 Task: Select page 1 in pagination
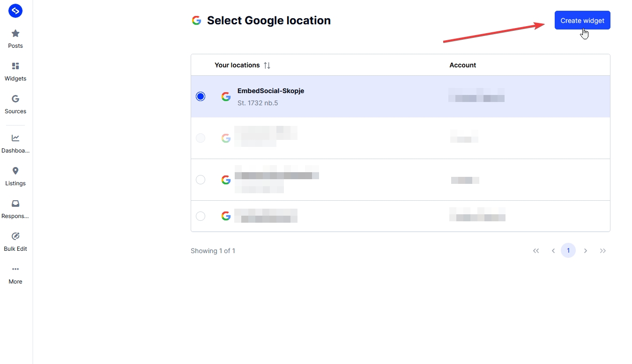(x=568, y=251)
